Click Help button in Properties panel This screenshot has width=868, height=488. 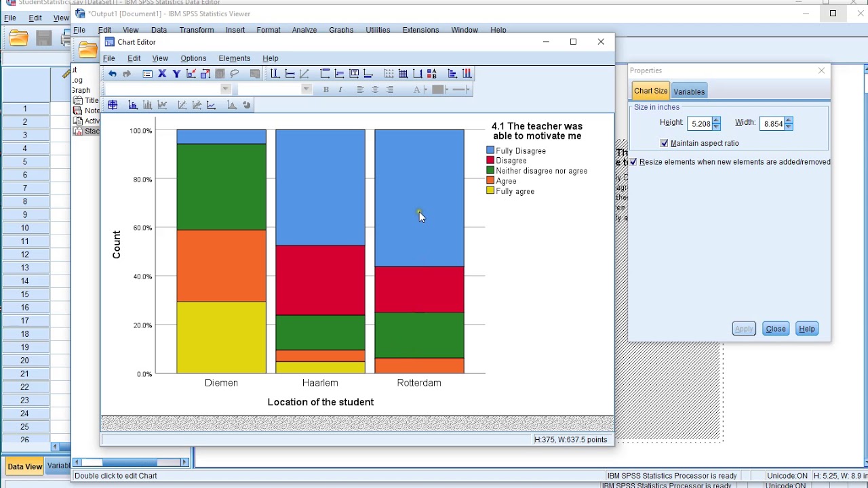807,329
